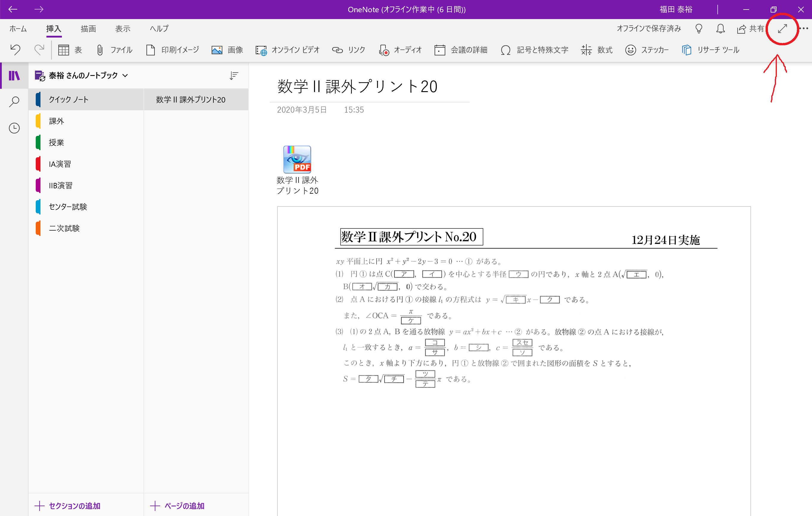Open symbols and special characters (記号と特殊文字)
812x516 pixels.
pyautogui.click(x=535, y=50)
